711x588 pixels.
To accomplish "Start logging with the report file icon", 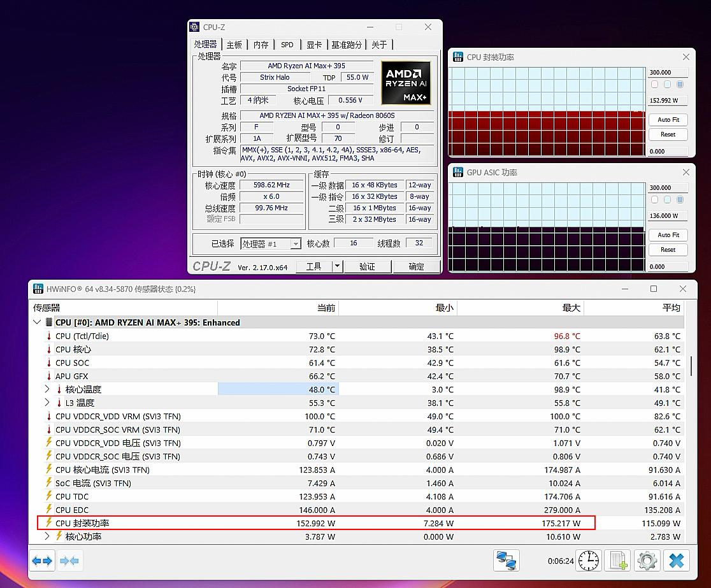I will pyautogui.click(x=618, y=561).
